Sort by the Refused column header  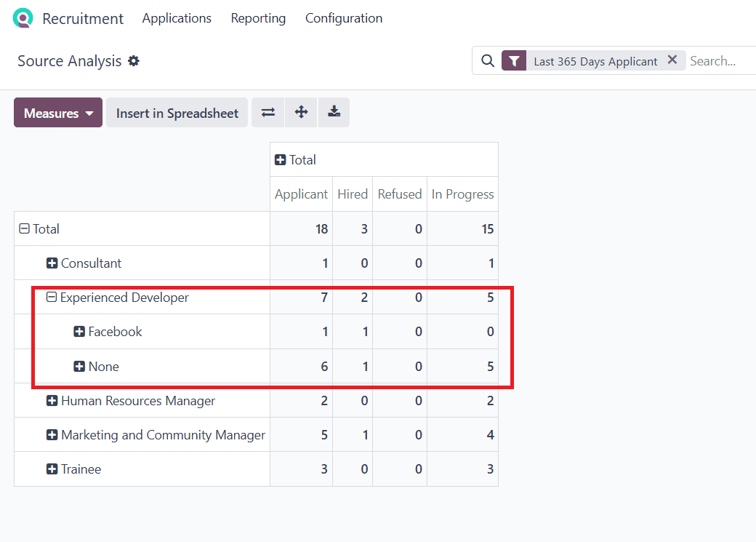coord(400,194)
